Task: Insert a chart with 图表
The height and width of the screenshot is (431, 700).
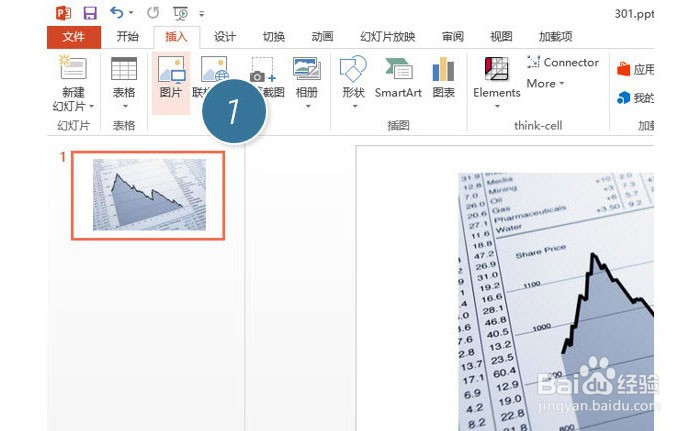Action: point(443,77)
